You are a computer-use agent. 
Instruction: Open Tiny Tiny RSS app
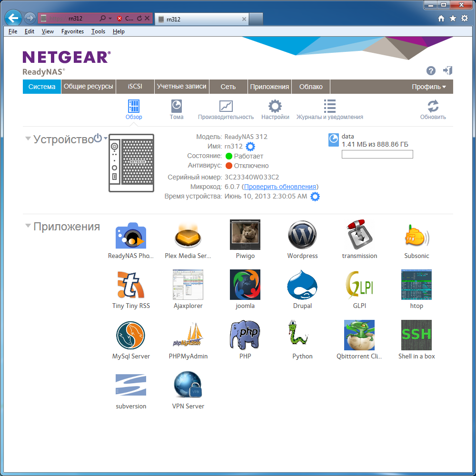131,285
